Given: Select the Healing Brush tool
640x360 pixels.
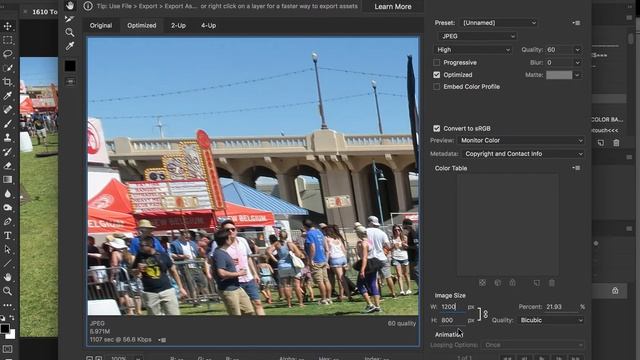Looking at the screenshot, I should 7,109.
